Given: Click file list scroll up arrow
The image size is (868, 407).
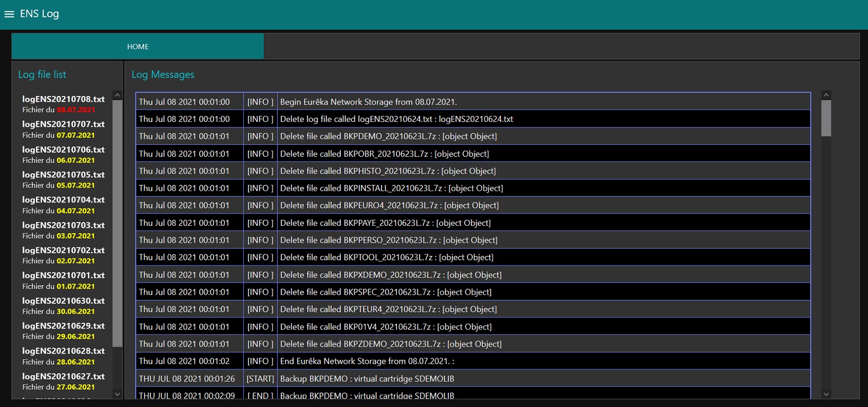Looking at the screenshot, I should 118,95.
